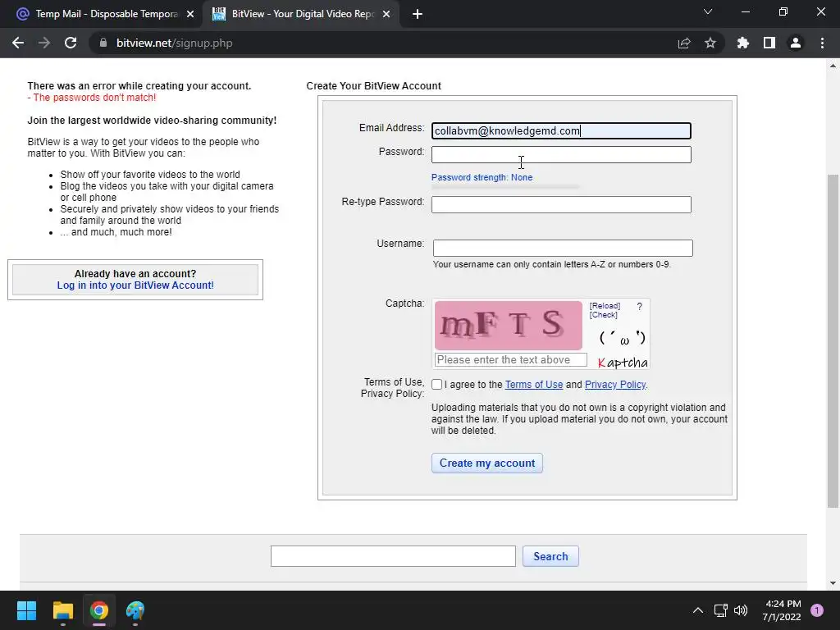
Task: Open the volume speaker tray icon
Action: (x=741, y=610)
